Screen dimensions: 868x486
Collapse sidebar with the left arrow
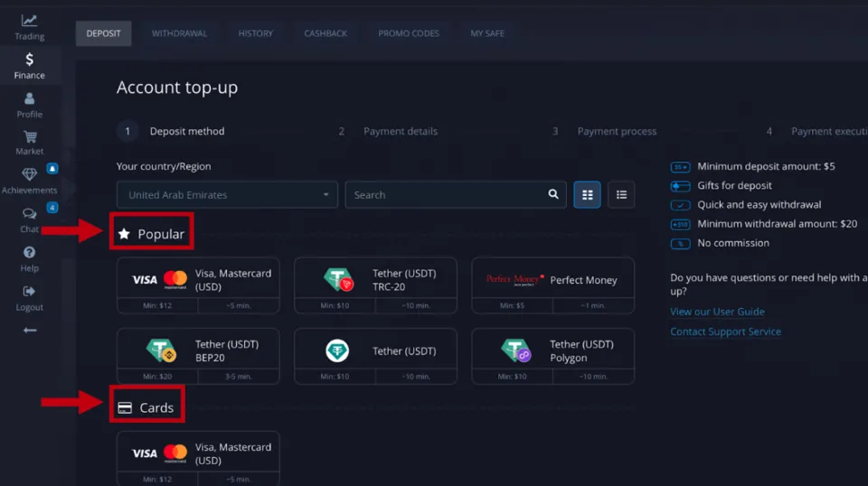coord(29,331)
